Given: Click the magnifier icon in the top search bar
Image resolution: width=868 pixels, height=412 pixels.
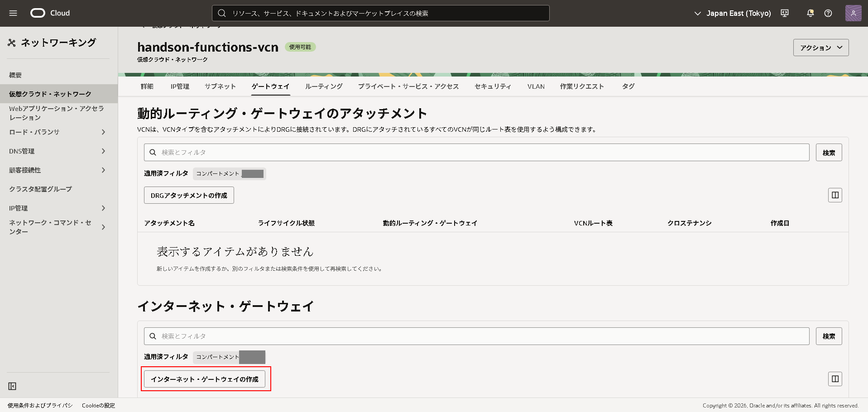Looking at the screenshot, I should pos(222,13).
